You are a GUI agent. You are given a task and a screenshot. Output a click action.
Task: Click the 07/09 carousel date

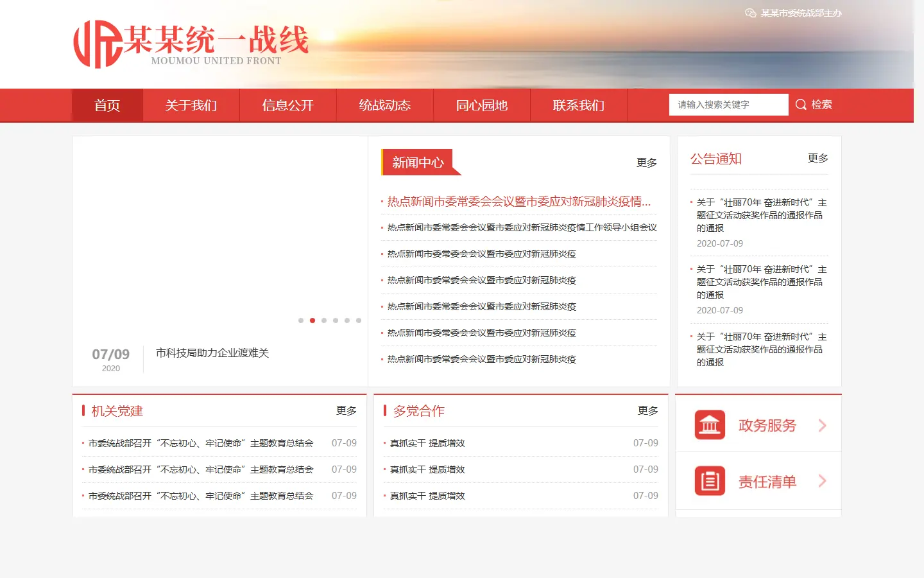[x=111, y=355]
